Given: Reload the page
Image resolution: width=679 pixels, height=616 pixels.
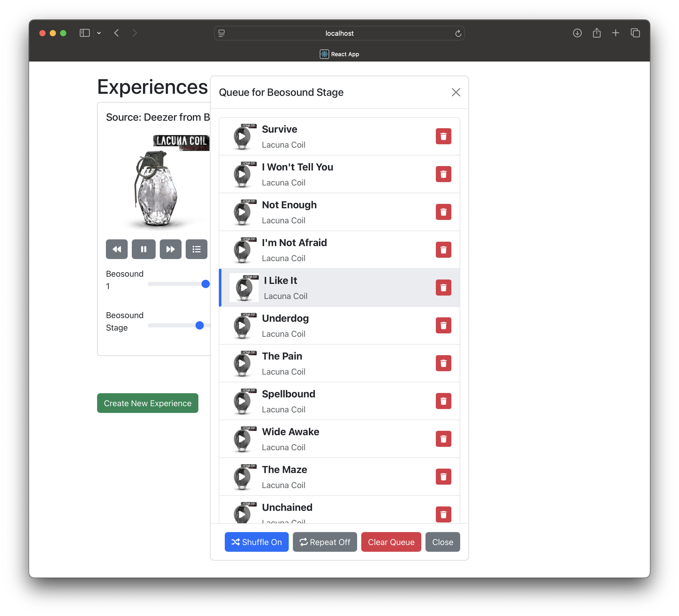Looking at the screenshot, I should coord(458,33).
